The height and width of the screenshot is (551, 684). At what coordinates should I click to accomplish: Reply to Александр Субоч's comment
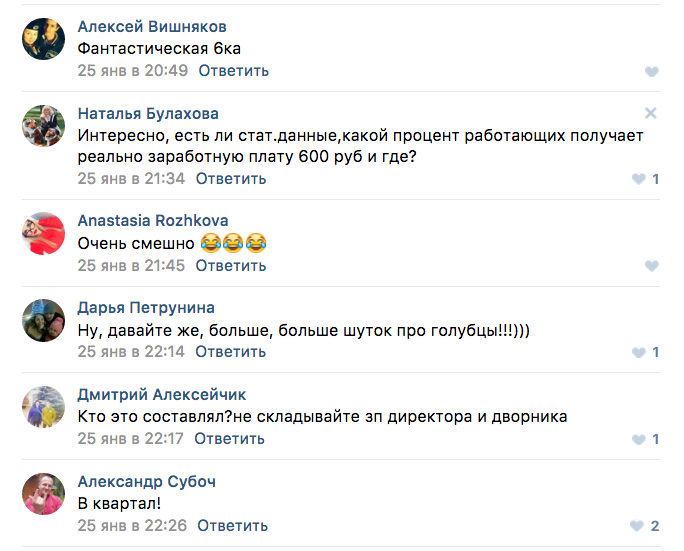click(x=233, y=526)
